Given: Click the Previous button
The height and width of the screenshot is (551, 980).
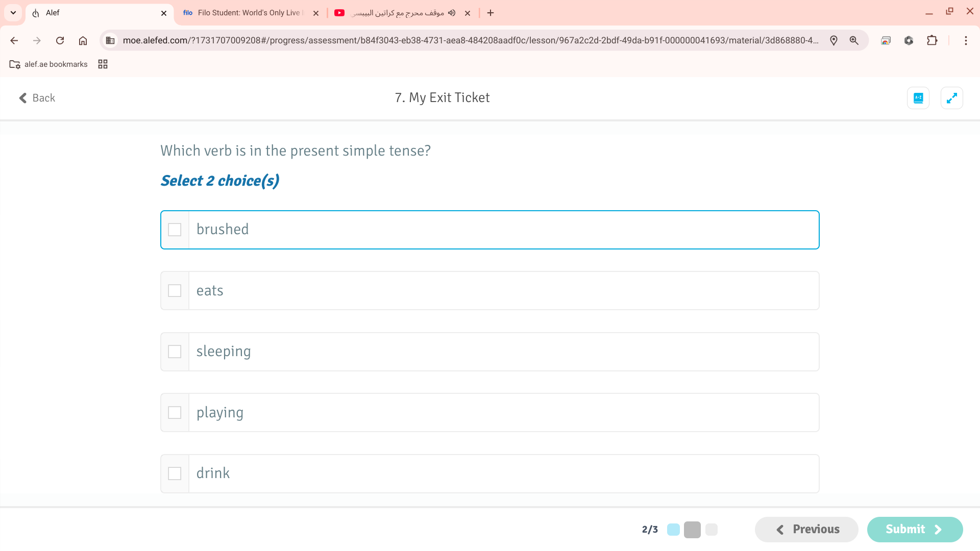Looking at the screenshot, I should (x=806, y=530).
